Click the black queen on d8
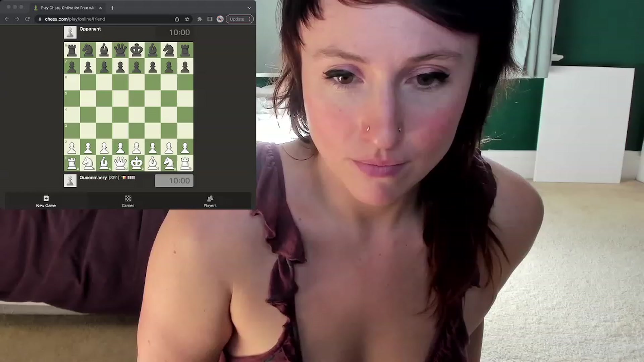This screenshot has height=362, width=644. point(120,50)
